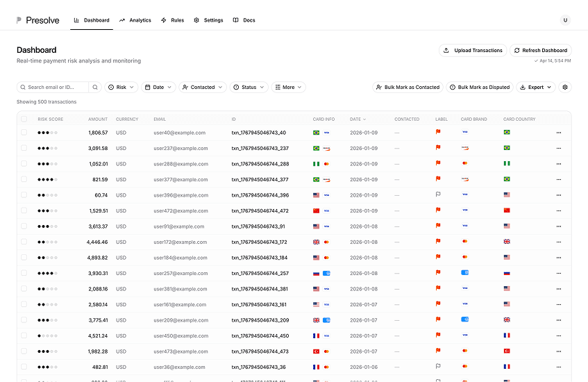Click outline flag label for user36@example.com
The image size is (588, 382).
pyautogui.click(x=437, y=366)
